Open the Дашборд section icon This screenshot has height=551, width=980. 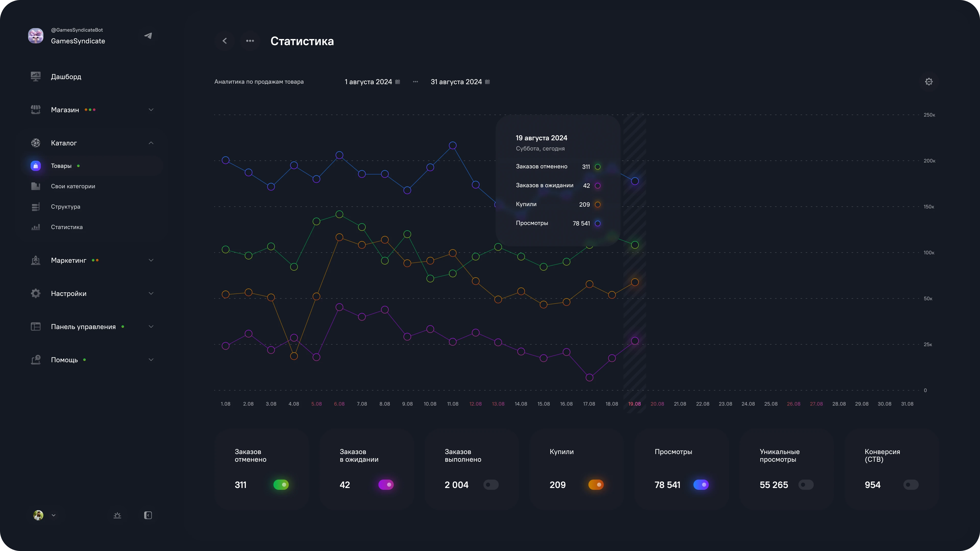coord(36,77)
